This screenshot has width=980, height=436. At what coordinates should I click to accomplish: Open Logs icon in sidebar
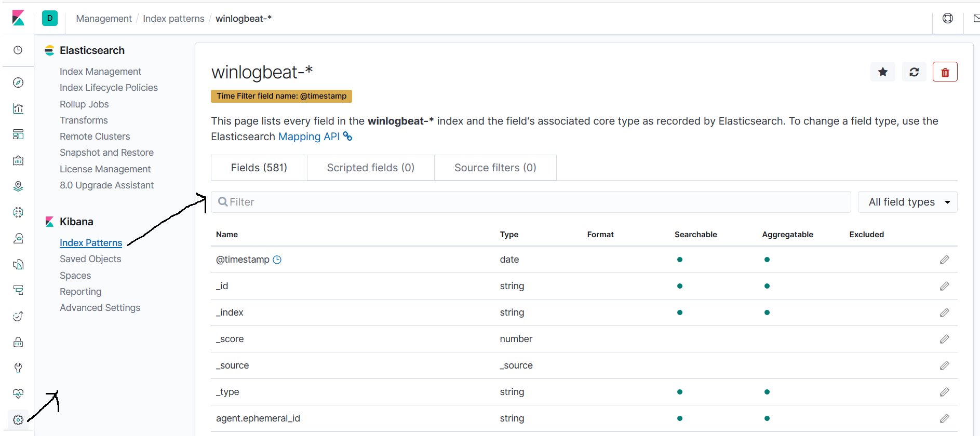tap(18, 264)
